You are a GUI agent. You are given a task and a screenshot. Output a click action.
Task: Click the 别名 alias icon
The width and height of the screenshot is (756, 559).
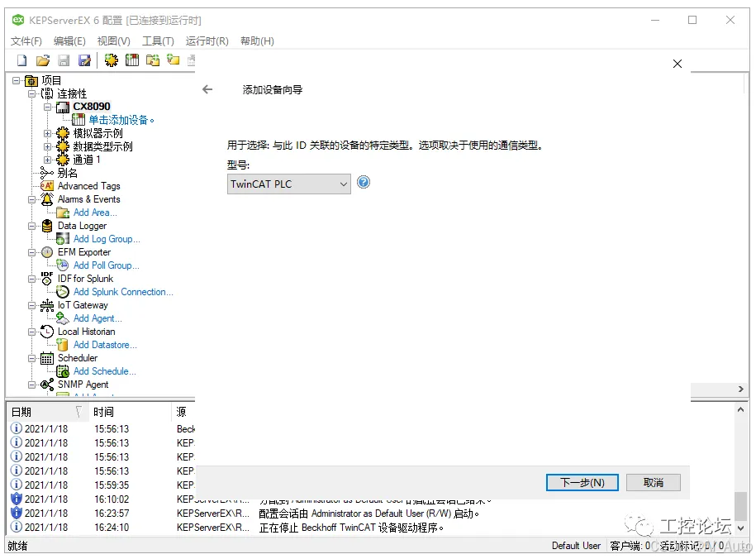(x=47, y=173)
